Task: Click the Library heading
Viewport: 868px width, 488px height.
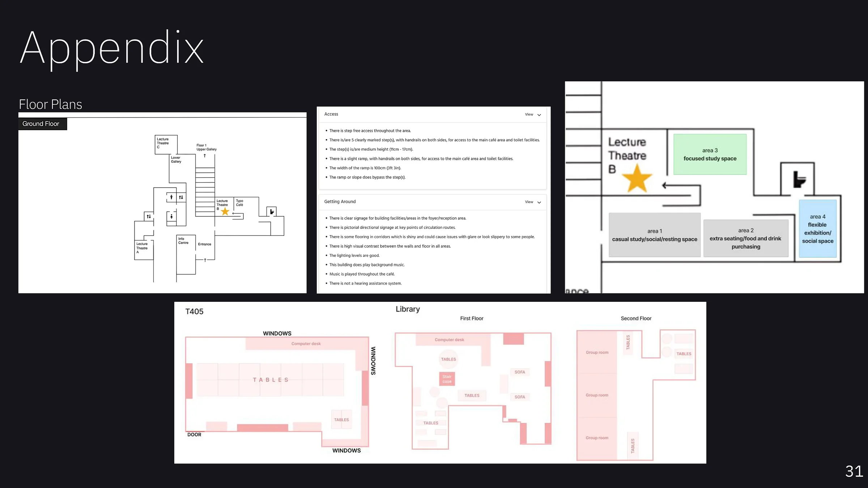Action: (x=408, y=309)
